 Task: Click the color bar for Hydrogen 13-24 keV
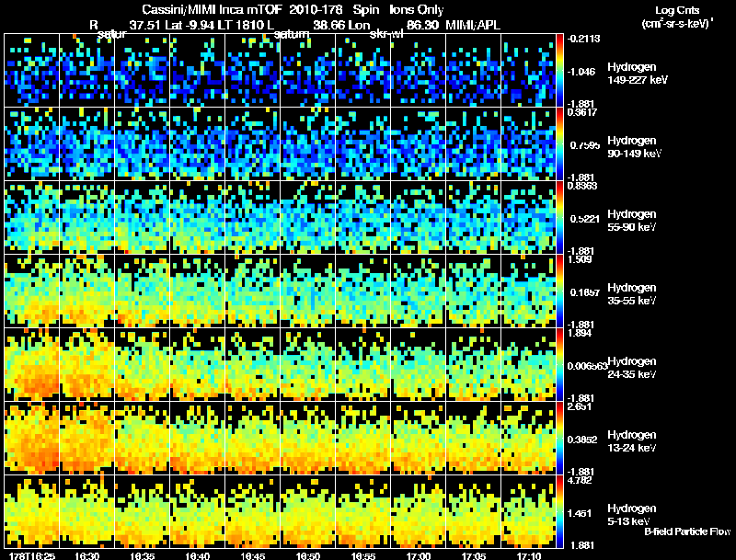[559, 439]
